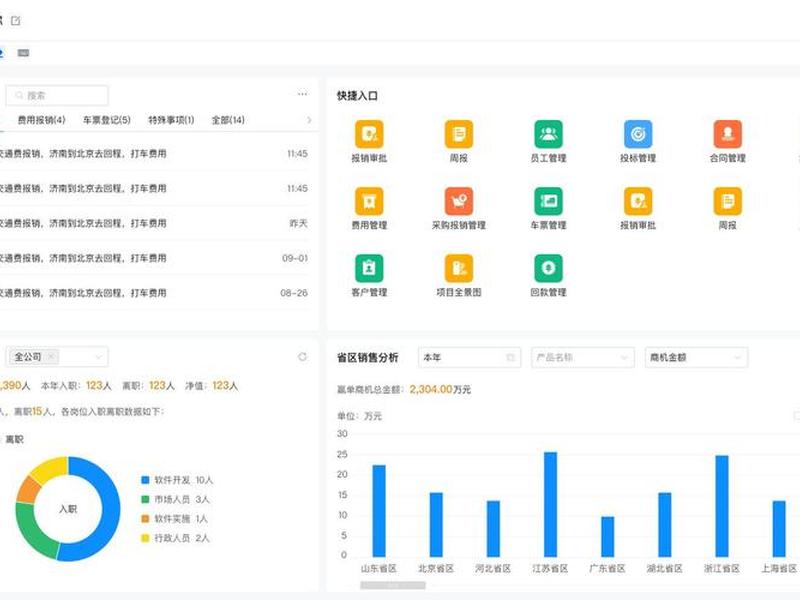Click the 河北省区 bar
Image resolution: width=800 pixels, height=600 pixels.
coord(493,529)
